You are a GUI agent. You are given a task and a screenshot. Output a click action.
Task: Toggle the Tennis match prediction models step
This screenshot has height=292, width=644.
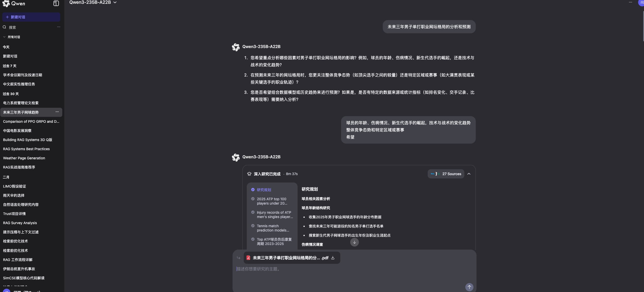[253, 226]
